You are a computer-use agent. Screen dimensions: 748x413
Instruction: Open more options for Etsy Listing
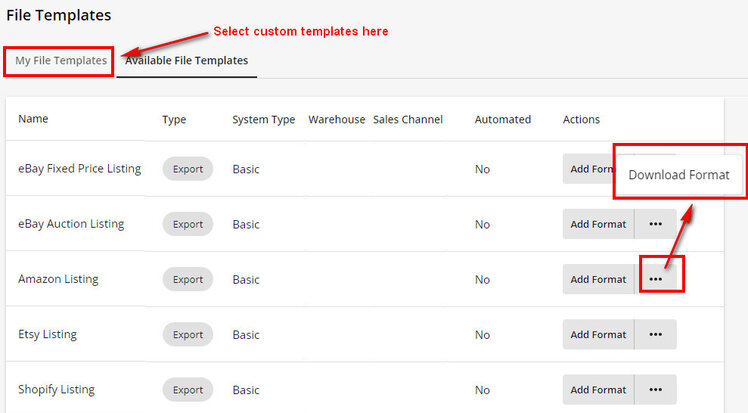coord(655,335)
